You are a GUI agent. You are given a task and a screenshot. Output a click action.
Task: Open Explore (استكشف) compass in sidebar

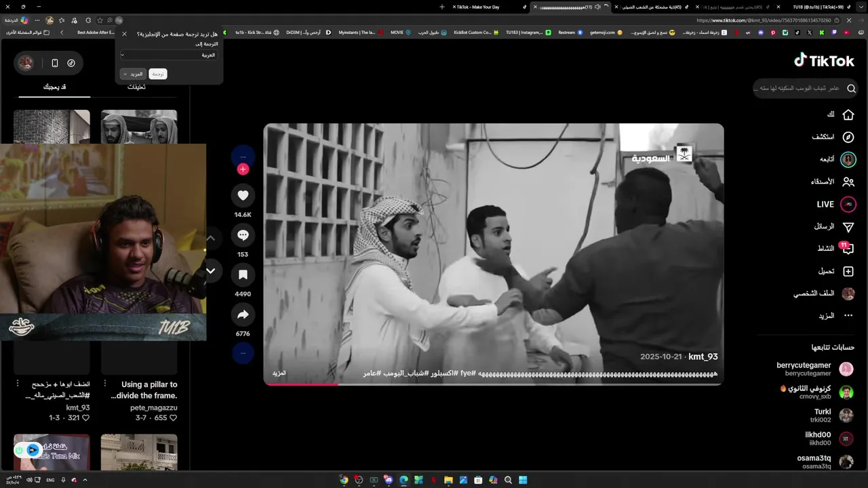pos(833,137)
